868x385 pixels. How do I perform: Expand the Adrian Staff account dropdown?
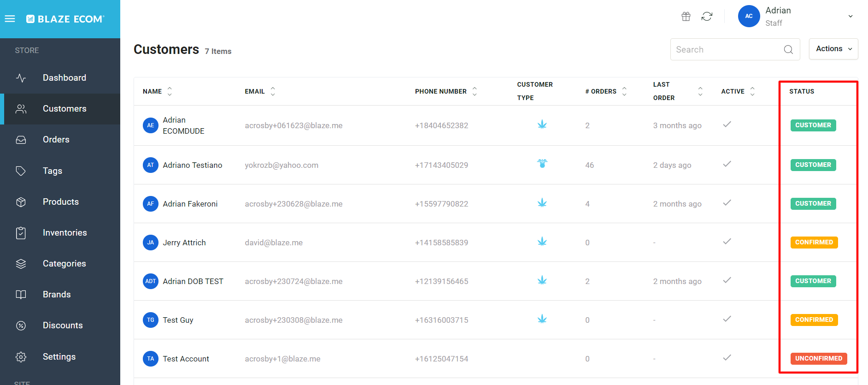pos(850,16)
